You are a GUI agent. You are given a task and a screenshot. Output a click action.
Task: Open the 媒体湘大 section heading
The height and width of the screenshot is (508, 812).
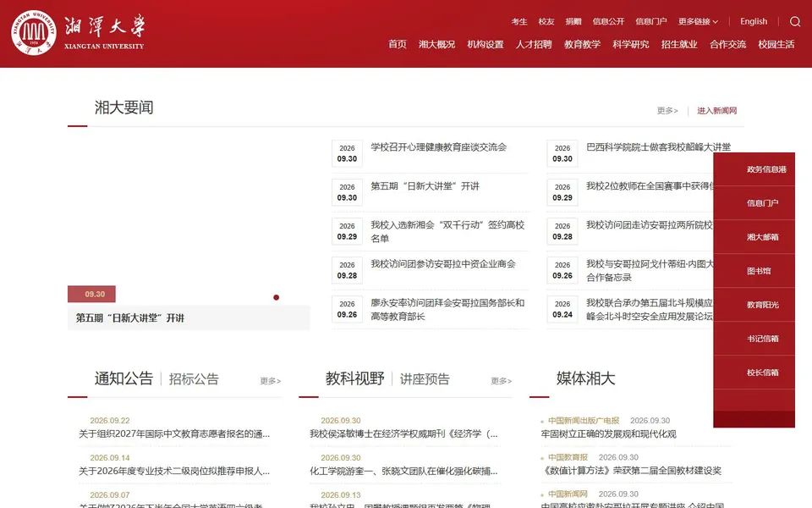point(585,378)
